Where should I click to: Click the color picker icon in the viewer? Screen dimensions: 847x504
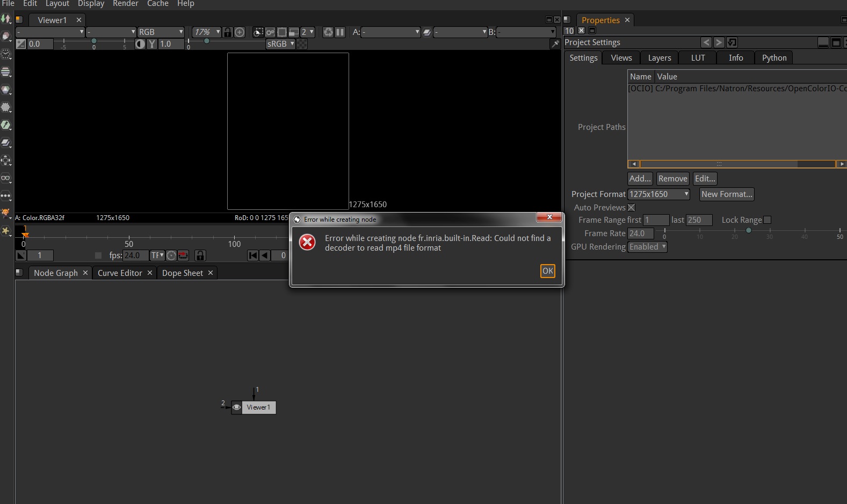click(555, 44)
